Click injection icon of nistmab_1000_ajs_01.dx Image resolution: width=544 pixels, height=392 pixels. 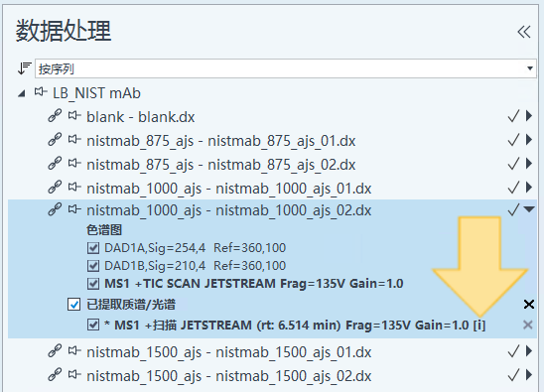[74, 187]
